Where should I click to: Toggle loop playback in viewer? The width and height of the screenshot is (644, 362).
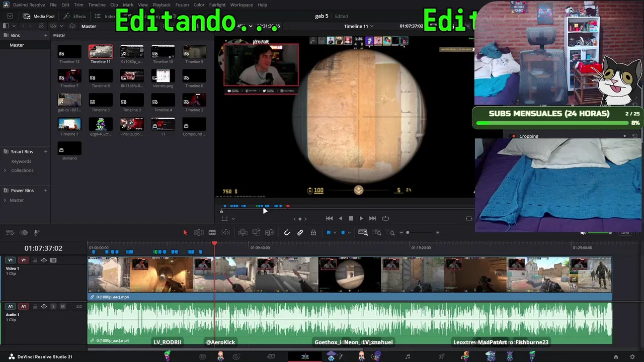pos(385,218)
